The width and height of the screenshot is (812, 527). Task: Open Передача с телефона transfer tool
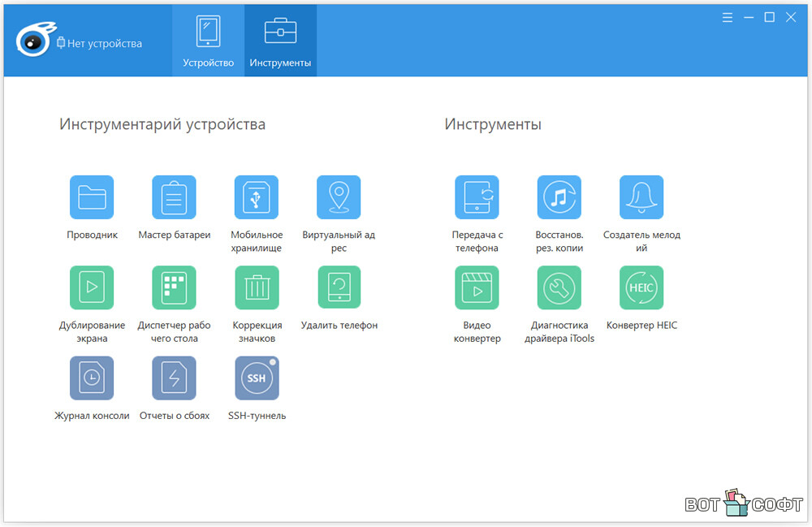tap(477, 197)
